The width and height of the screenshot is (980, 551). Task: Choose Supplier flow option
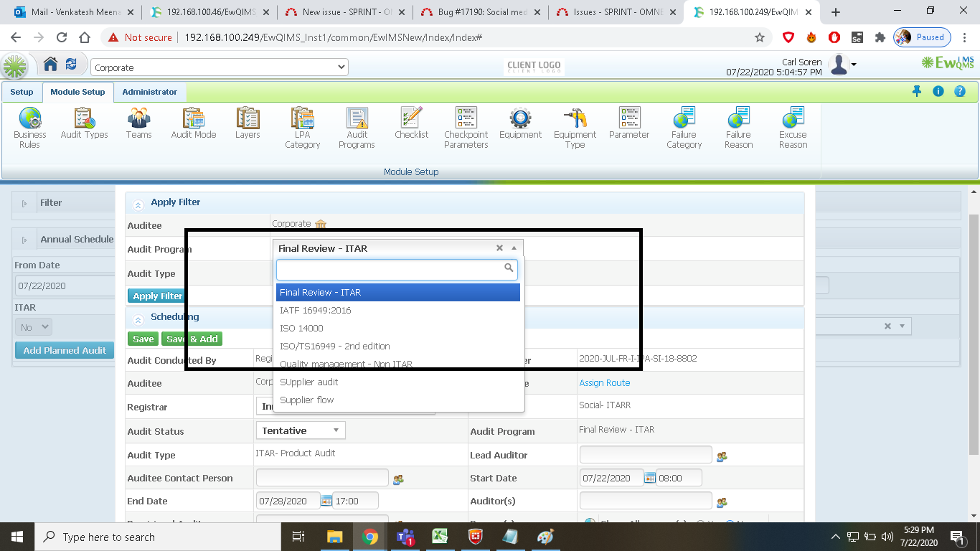(x=398, y=400)
